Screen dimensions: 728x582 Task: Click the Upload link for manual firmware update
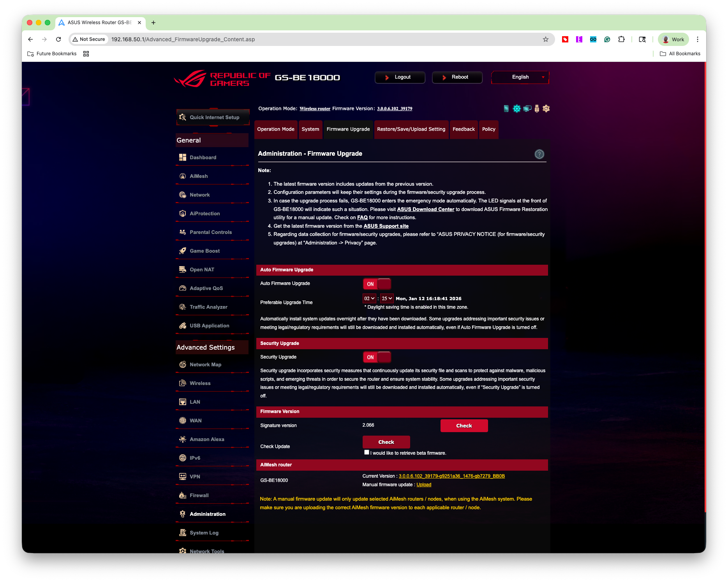pyautogui.click(x=424, y=485)
